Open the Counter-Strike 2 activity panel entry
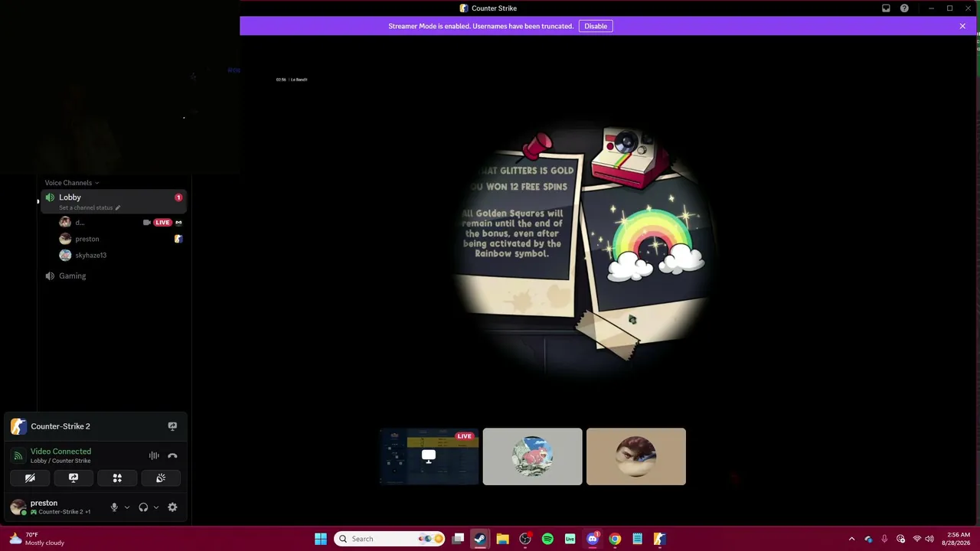Image resolution: width=980 pixels, height=551 pixels. click(60, 426)
